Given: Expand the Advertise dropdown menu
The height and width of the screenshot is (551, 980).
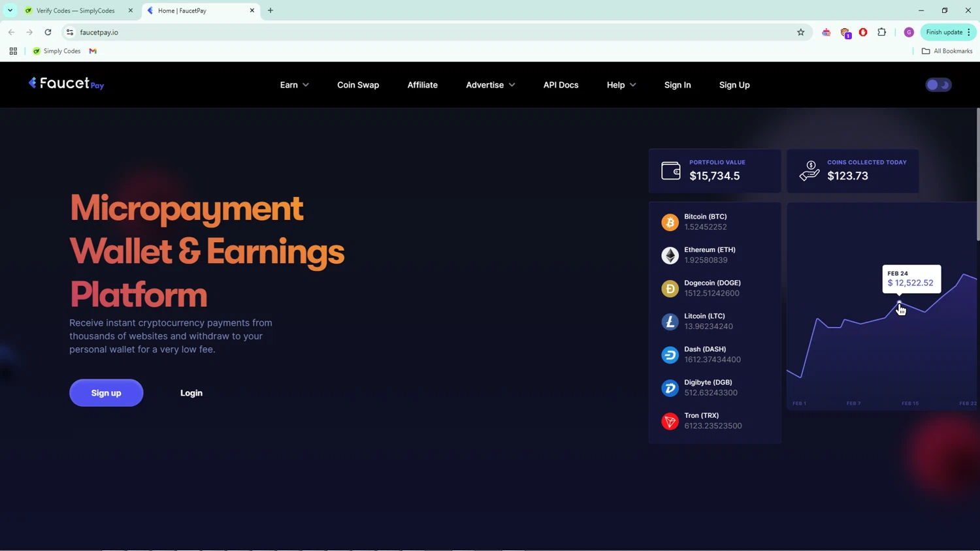Looking at the screenshot, I should point(490,85).
